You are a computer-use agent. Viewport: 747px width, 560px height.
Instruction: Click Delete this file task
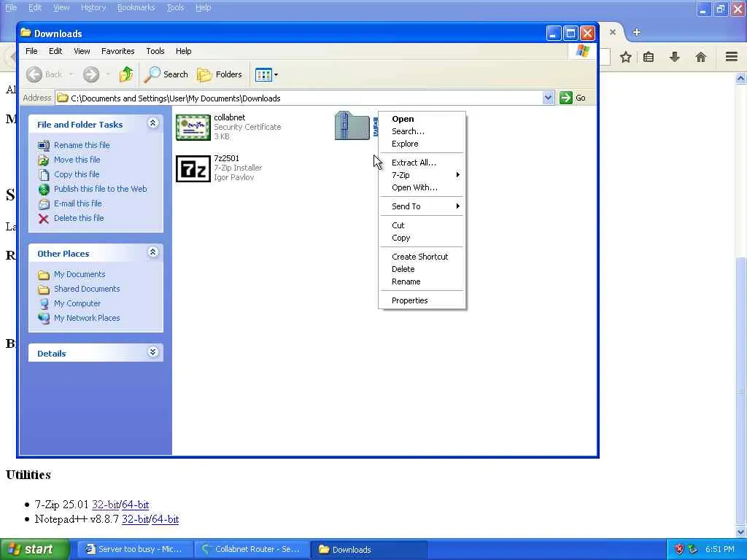79,218
